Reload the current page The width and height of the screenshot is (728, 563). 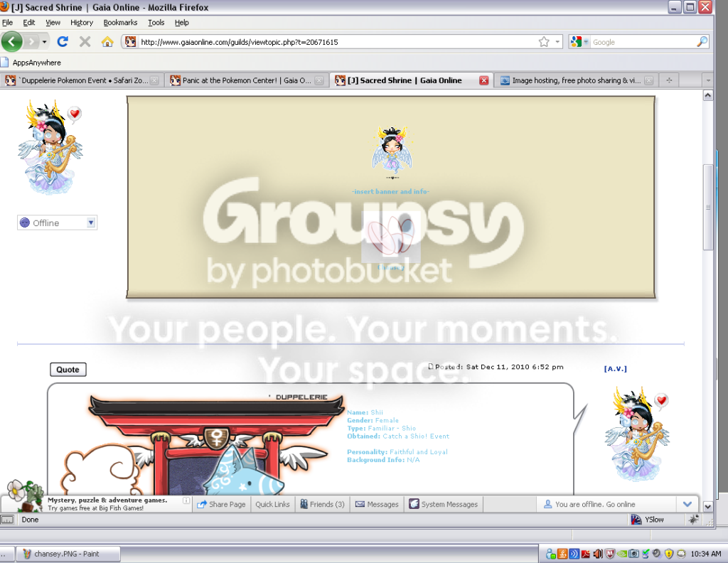pos(63,42)
